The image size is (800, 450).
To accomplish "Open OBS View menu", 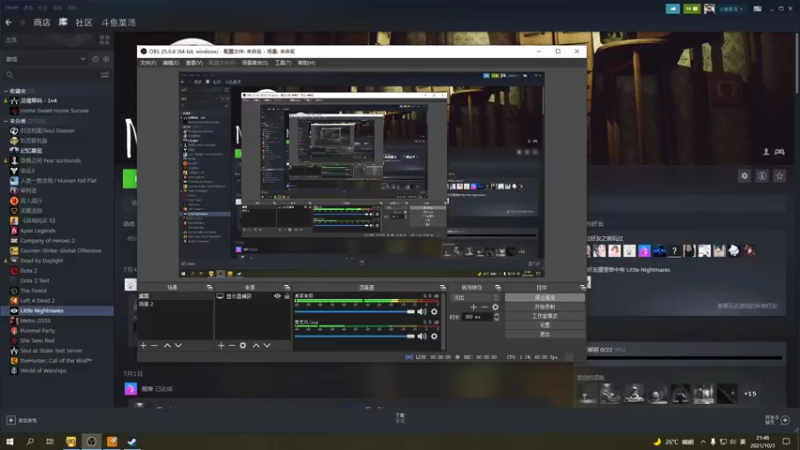I will coord(194,63).
